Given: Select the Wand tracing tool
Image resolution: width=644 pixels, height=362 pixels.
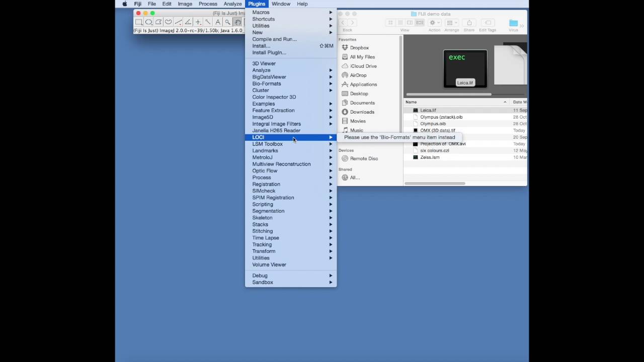Looking at the screenshot, I should point(208,22).
